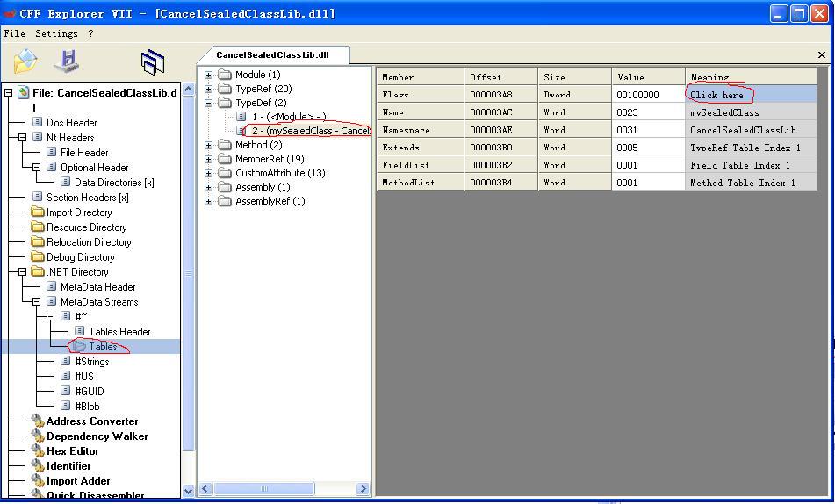Click the cascading windows toolbar icon
The image size is (835, 504).
pos(153,61)
